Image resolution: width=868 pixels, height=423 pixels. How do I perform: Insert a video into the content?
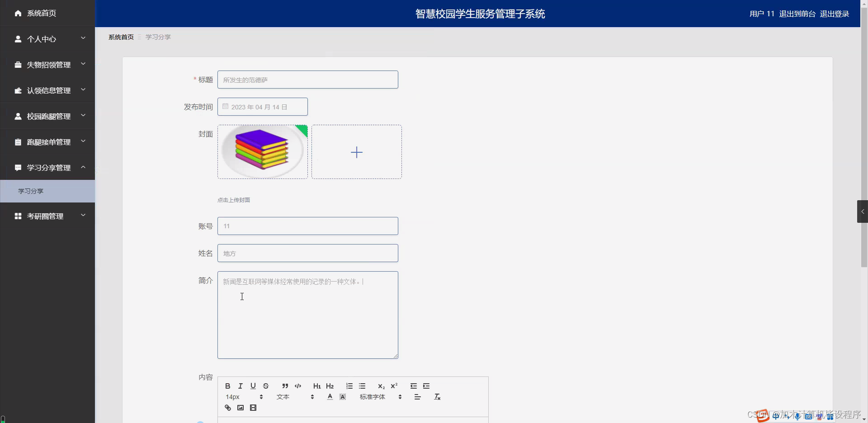coord(253,407)
